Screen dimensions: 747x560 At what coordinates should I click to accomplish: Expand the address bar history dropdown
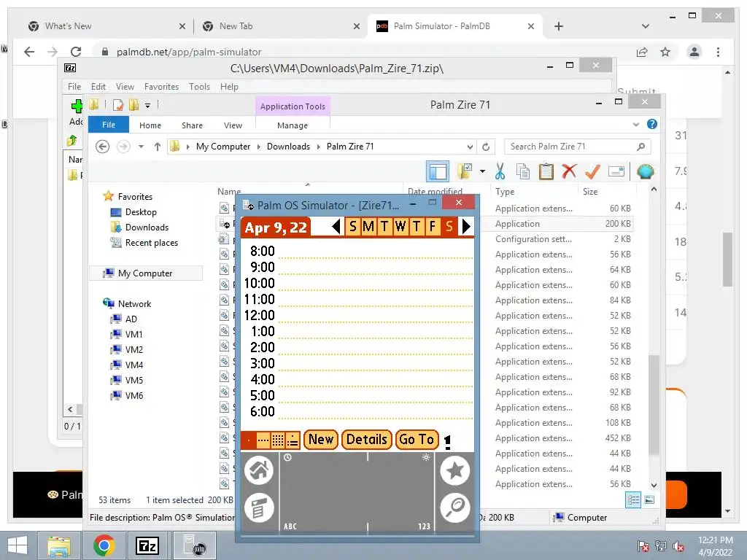pyautogui.click(x=470, y=147)
